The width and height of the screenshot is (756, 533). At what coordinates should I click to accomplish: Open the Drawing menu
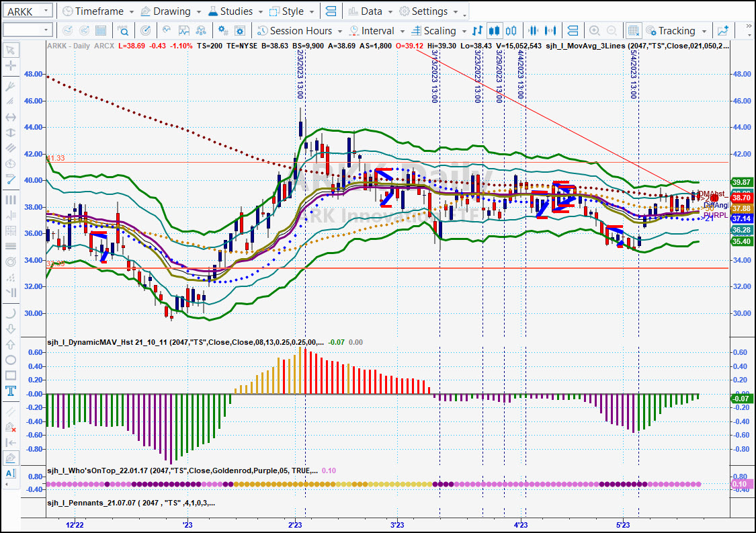point(171,11)
